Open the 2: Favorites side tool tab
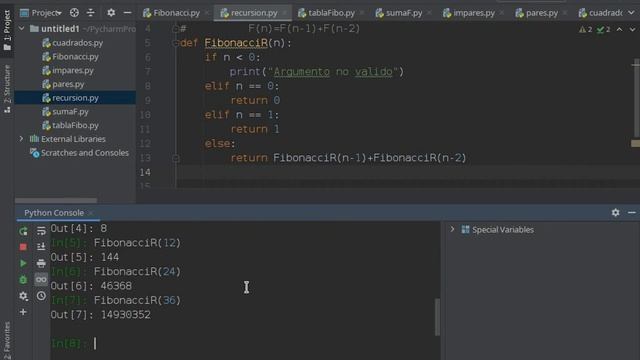 [x=7, y=340]
